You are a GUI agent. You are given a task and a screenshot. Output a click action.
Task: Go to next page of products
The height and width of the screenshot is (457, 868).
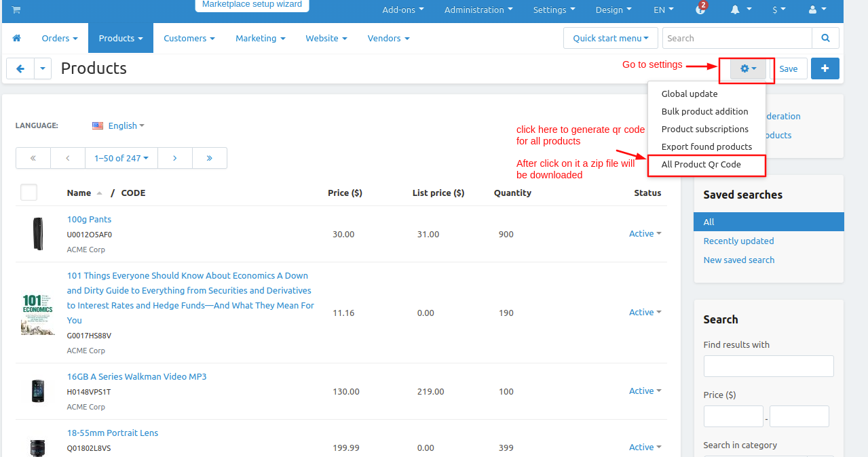[175, 158]
